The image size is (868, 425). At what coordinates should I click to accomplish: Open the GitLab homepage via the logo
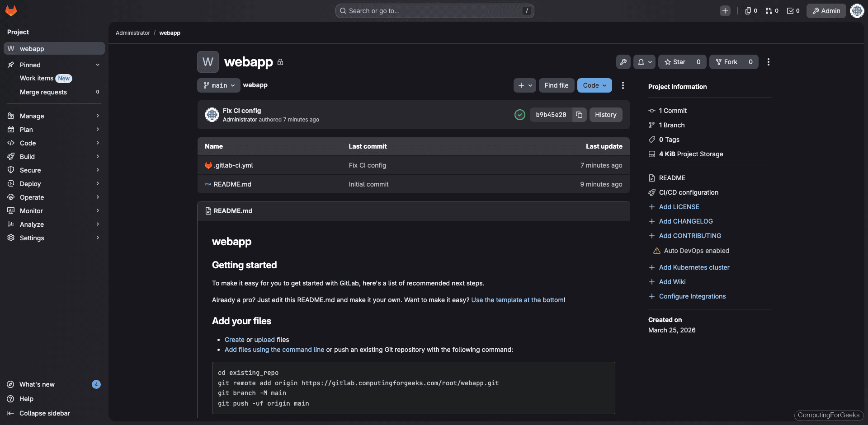tap(11, 10)
